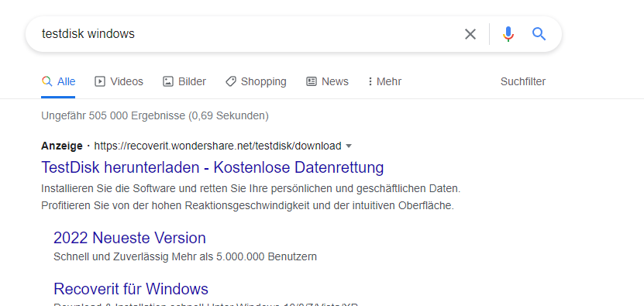Open the Shopping tab
Image resolution: width=644 pixels, height=306 pixels.
[256, 82]
